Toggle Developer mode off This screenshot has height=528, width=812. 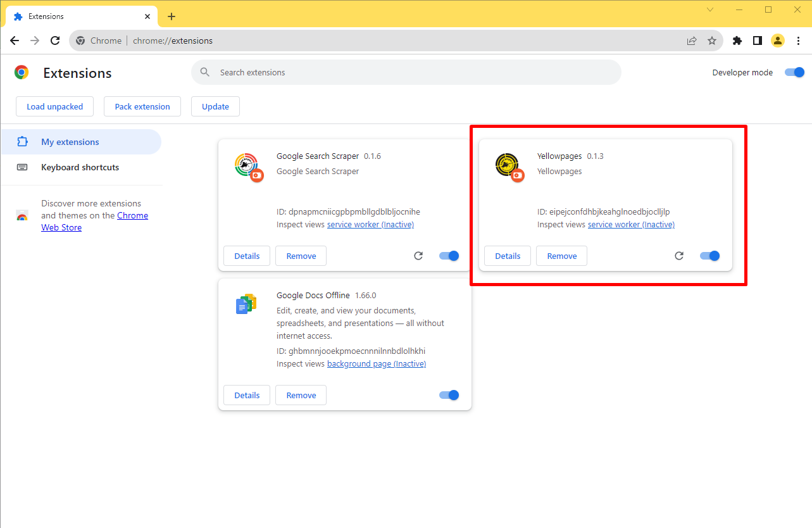click(x=794, y=72)
